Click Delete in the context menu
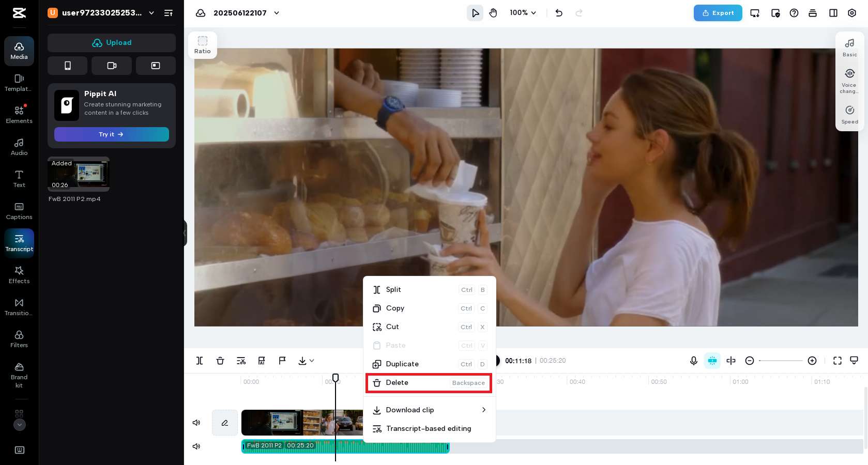The image size is (868, 465). (429, 383)
